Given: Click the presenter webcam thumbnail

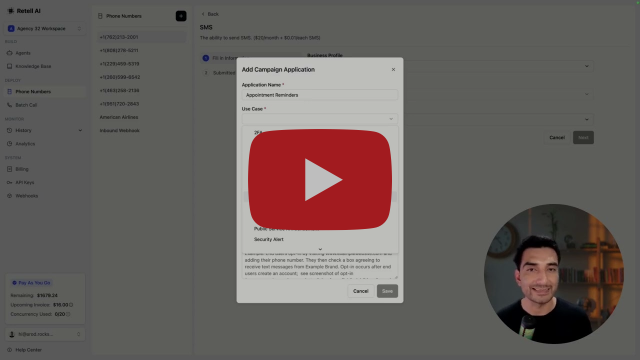Looking at the screenshot, I should click(x=554, y=274).
